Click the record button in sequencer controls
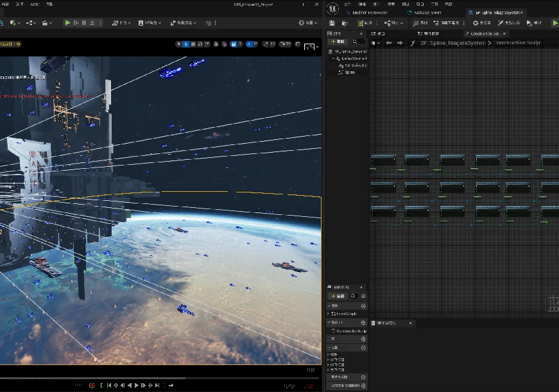 tap(92, 385)
